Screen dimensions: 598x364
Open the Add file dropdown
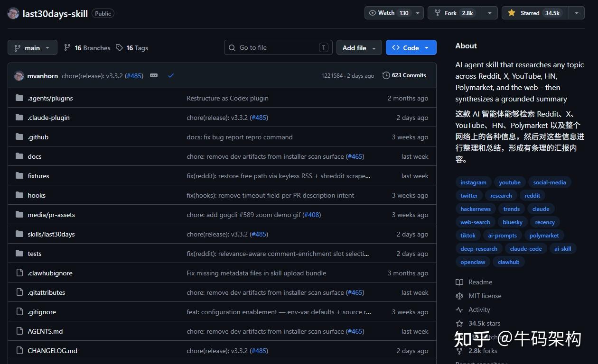[359, 47]
